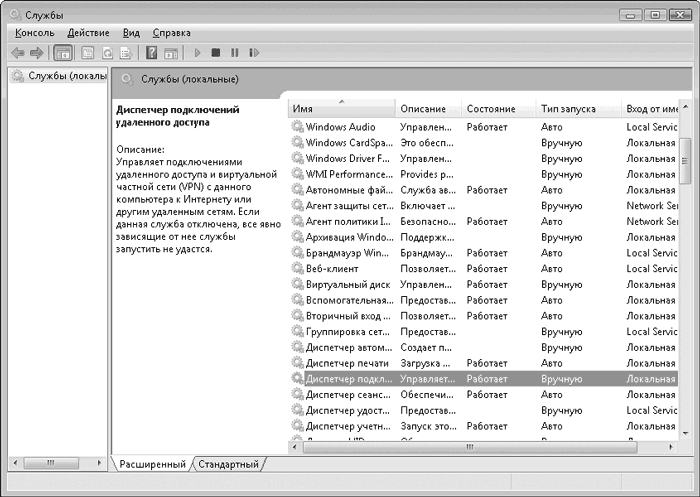Switch to the Расширенный tab
Screen dimensions: 700x497
[152, 464]
